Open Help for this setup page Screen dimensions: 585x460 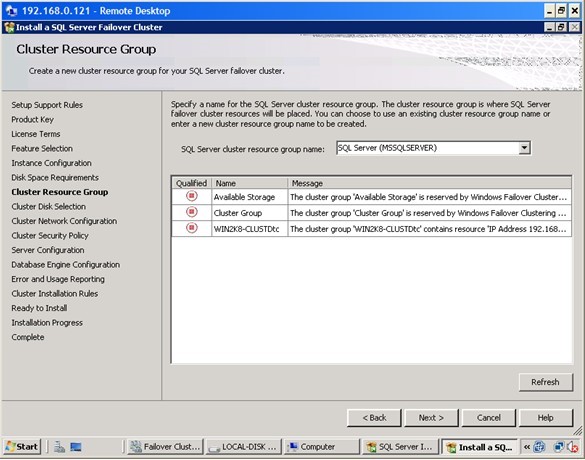pyautogui.click(x=545, y=418)
